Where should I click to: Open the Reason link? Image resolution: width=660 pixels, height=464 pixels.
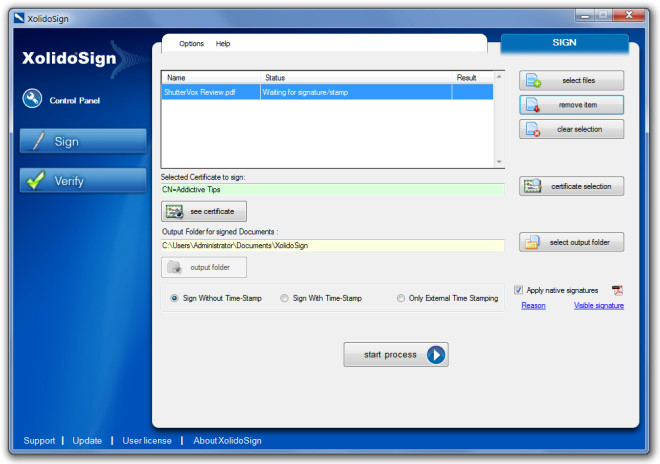tap(533, 306)
